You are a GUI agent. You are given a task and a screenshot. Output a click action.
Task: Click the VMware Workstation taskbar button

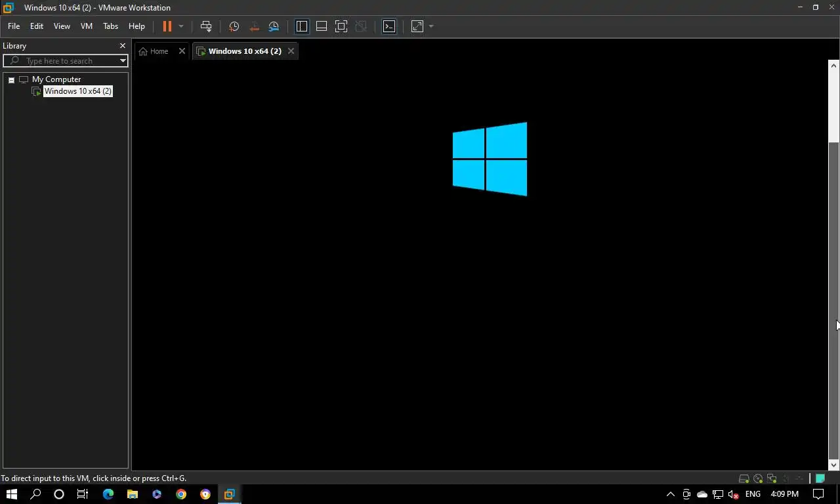pyautogui.click(x=229, y=494)
